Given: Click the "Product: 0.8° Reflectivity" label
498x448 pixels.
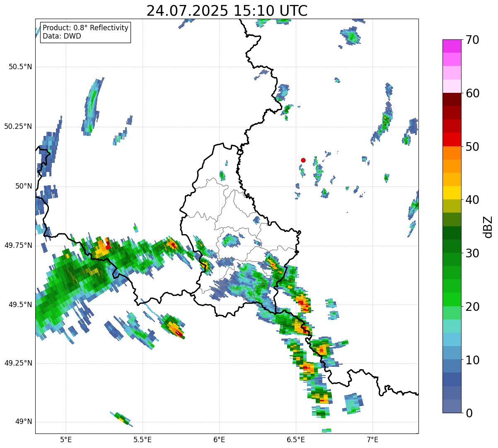Looking at the screenshot, I should click(86, 28).
